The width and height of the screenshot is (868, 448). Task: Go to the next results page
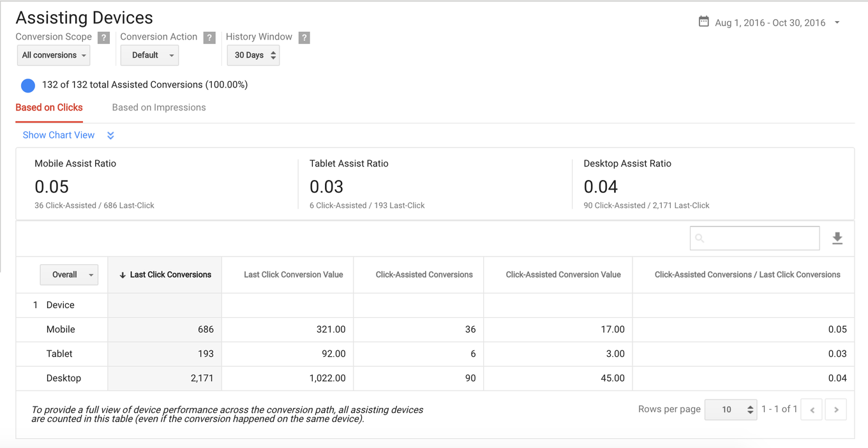(835, 409)
